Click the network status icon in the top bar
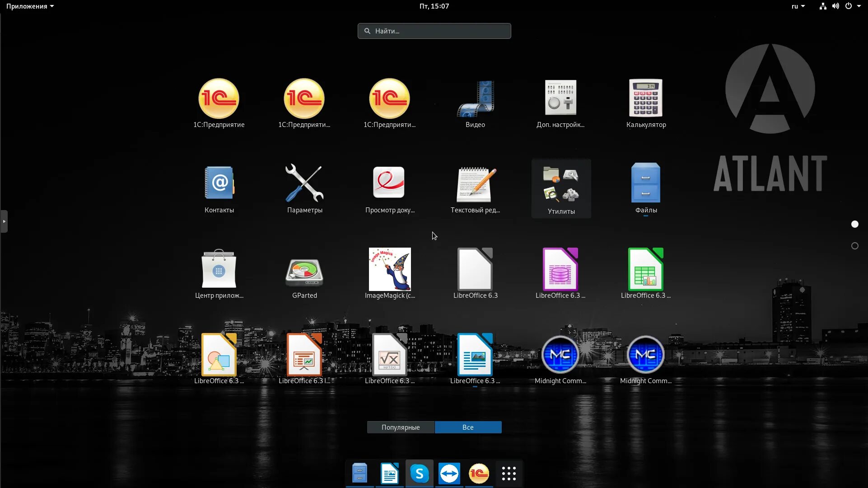This screenshot has width=868, height=488. coord(823,6)
